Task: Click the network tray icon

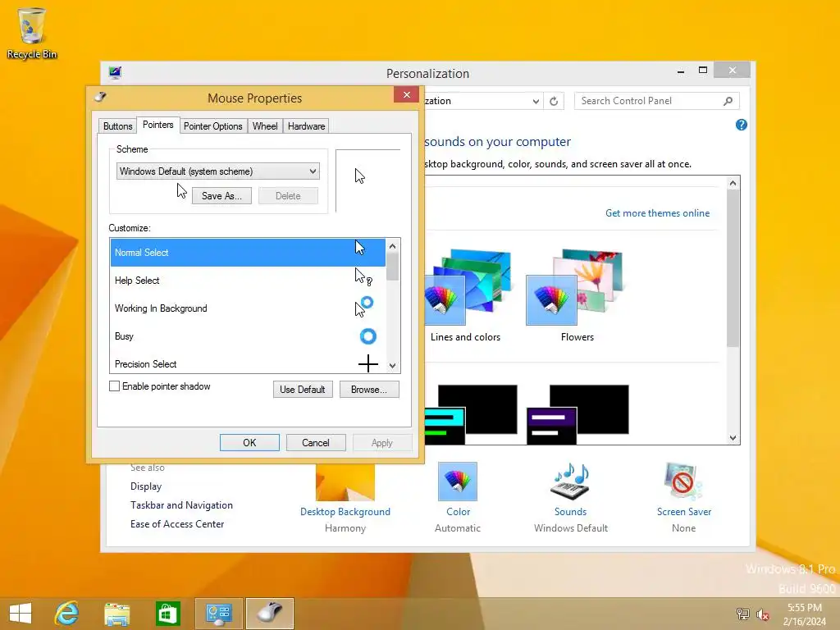Action: [742, 614]
